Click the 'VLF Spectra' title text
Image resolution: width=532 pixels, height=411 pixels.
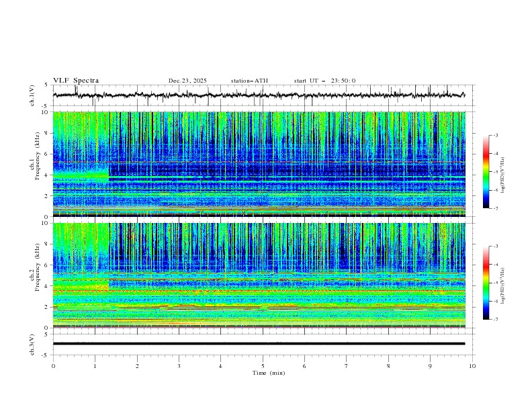click(x=76, y=81)
